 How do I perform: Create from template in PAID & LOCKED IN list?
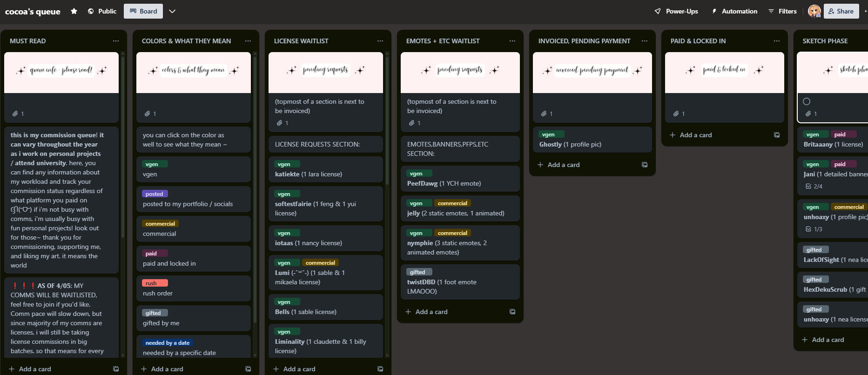pyautogui.click(x=777, y=135)
